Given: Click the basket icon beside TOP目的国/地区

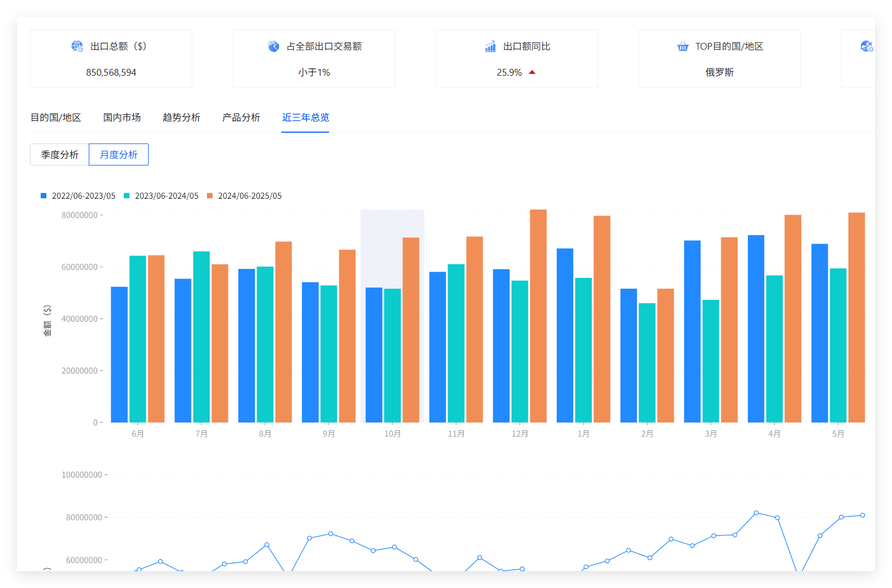Looking at the screenshot, I should click(683, 46).
